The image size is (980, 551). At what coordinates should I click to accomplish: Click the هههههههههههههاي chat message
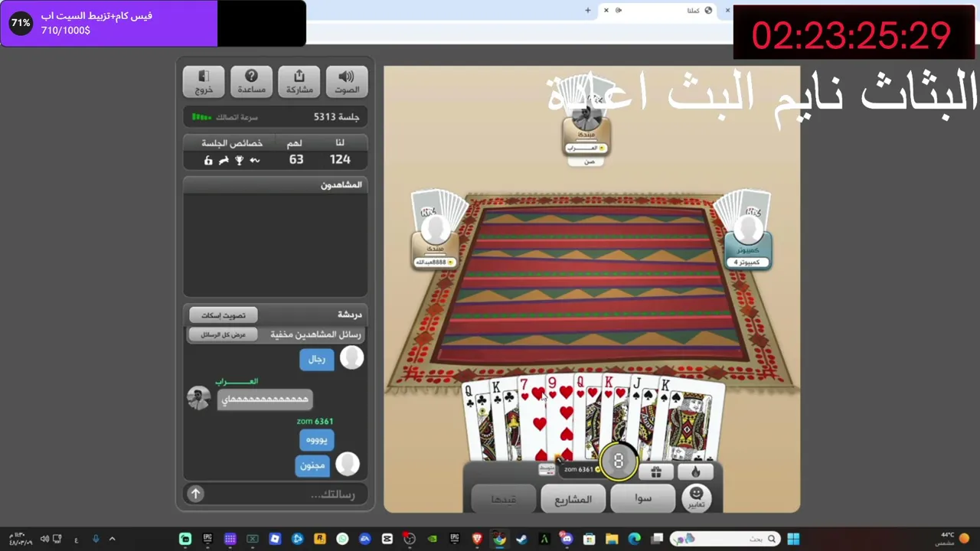click(265, 399)
